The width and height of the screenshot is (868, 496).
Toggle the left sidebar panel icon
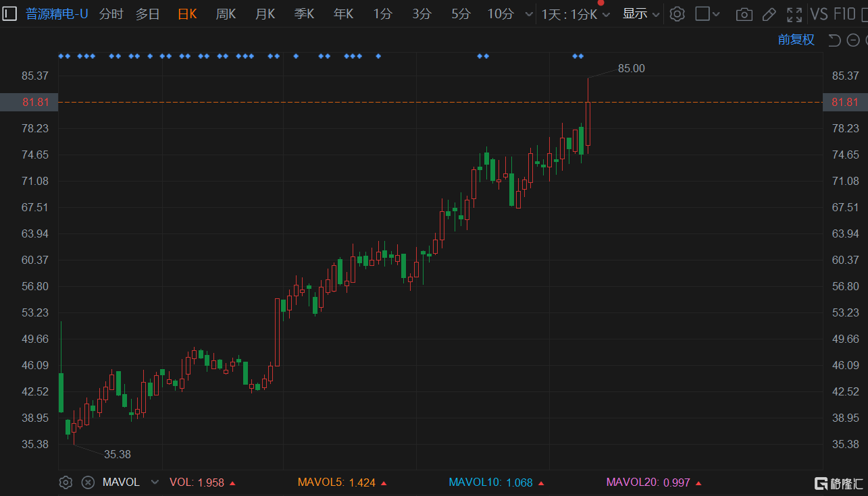tap(10, 13)
